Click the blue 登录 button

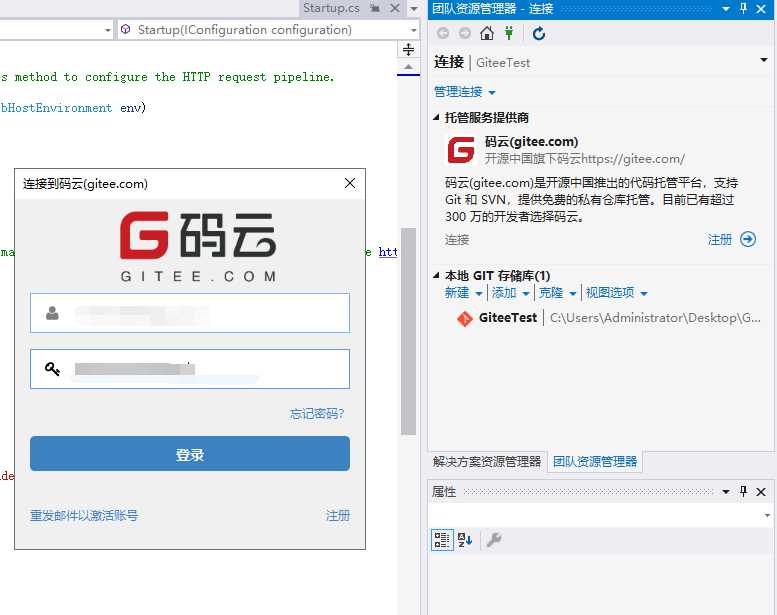click(190, 453)
